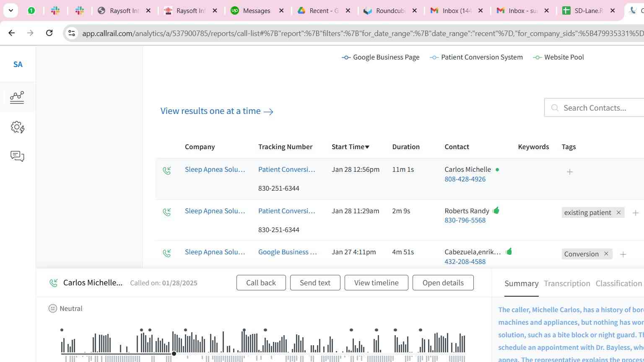The height and width of the screenshot is (362, 644).
Task: Sort by Start Time column header
Action: 351,147
